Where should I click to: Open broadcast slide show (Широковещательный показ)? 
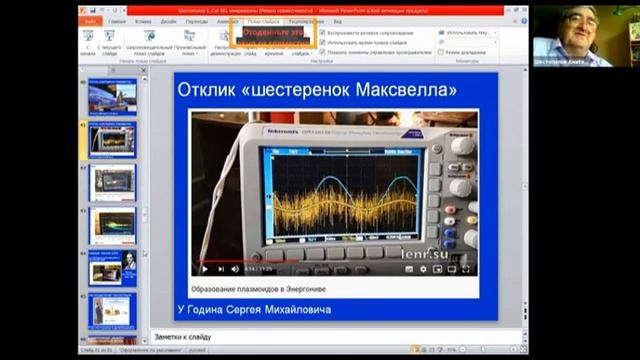point(149,43)
